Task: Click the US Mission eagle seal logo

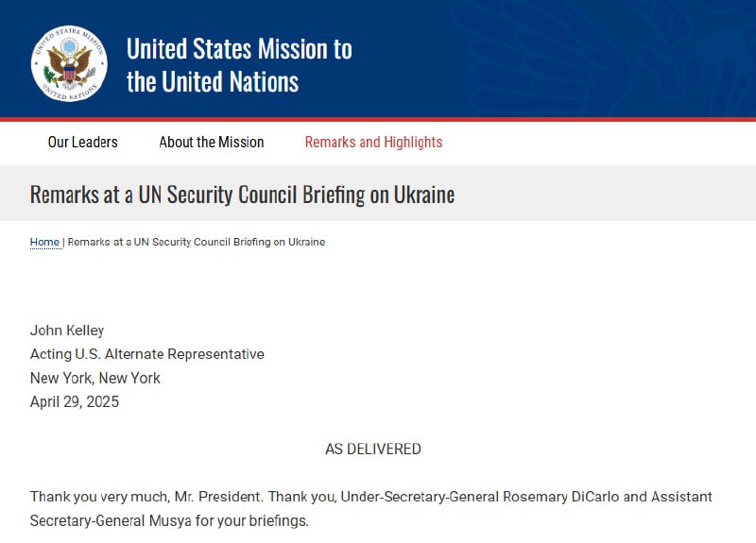Action: click(x=68, y=64)
